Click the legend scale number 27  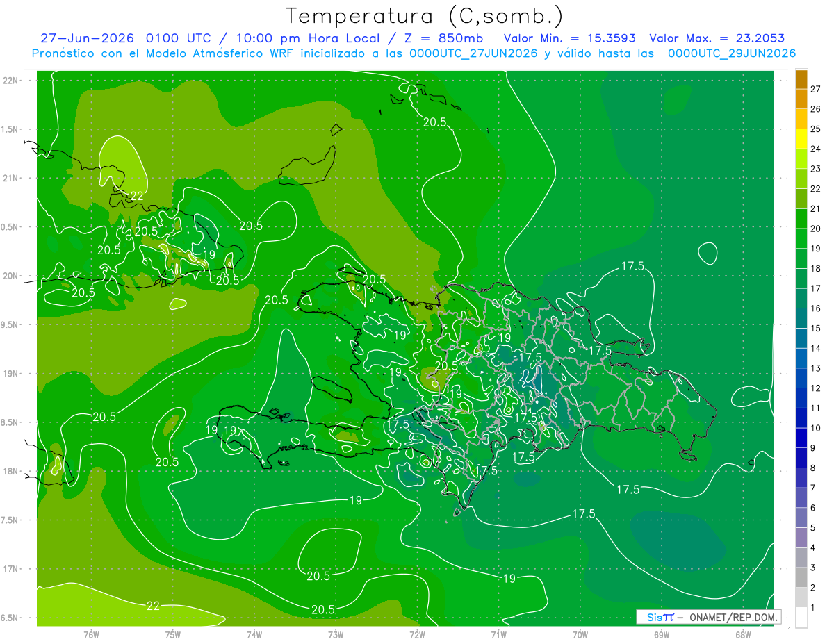pos(815,89)
